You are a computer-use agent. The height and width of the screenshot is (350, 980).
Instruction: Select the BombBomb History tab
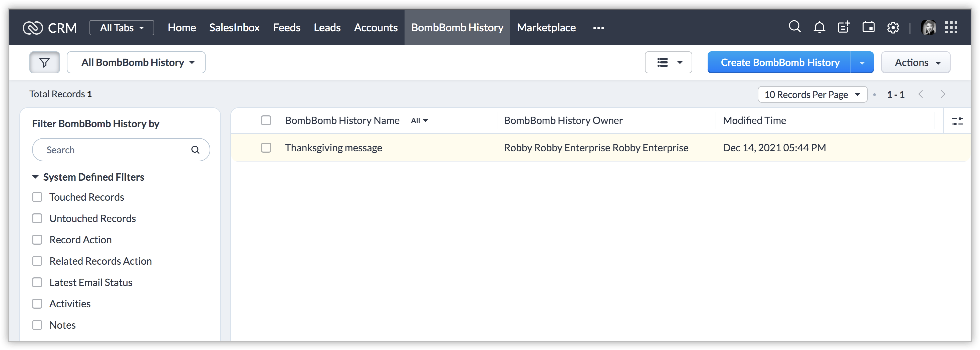457,28
